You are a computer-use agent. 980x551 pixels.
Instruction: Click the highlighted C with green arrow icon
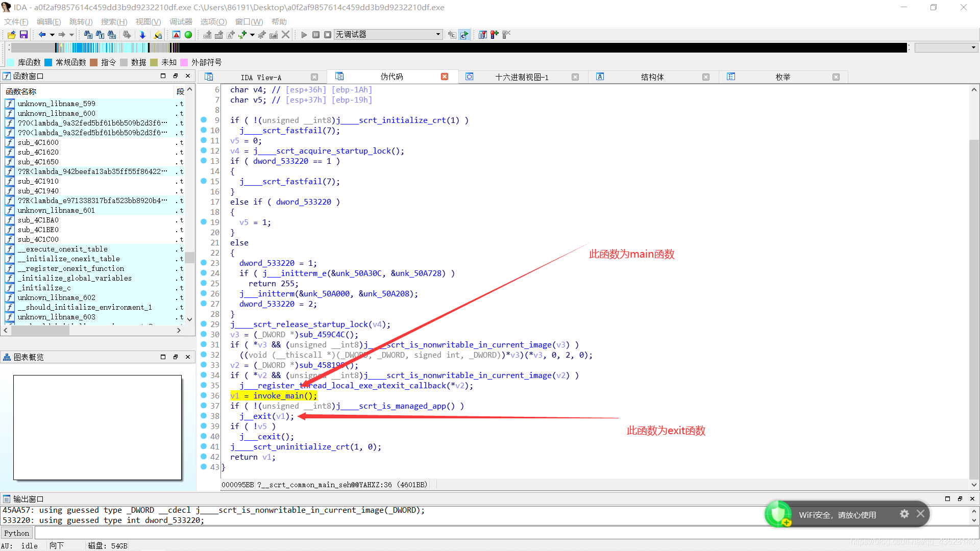coord(464,35)
